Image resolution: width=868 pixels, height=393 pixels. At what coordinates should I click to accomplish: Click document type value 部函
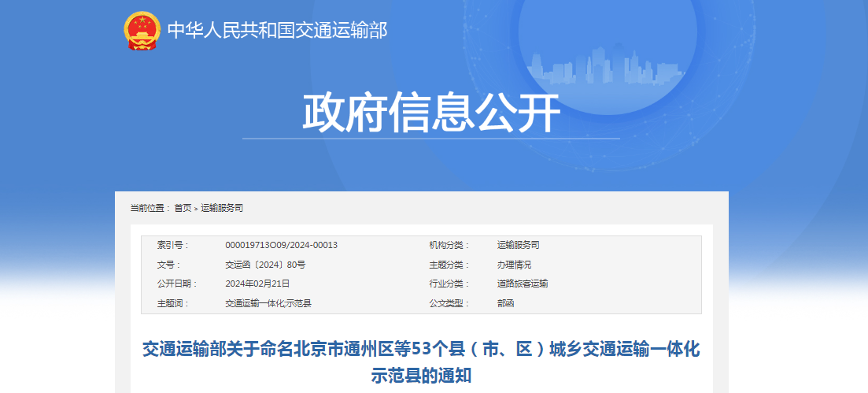[x=505, y=304]
